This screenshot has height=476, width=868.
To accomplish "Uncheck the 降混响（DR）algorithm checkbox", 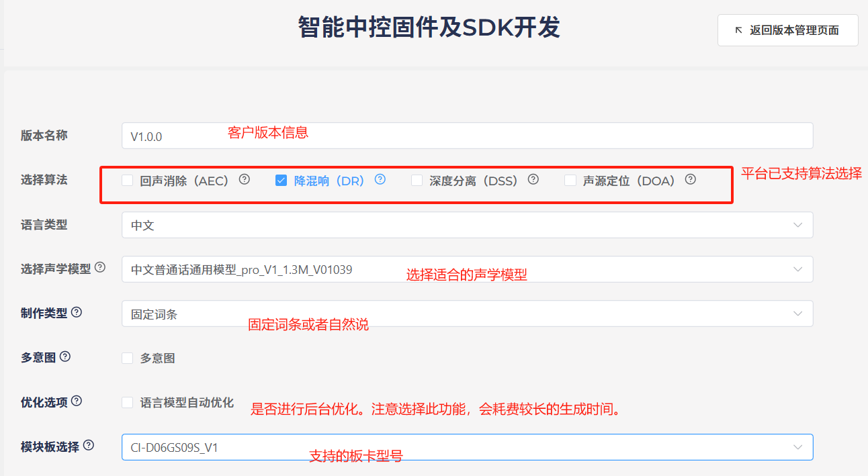I will [x=281, y=180].
